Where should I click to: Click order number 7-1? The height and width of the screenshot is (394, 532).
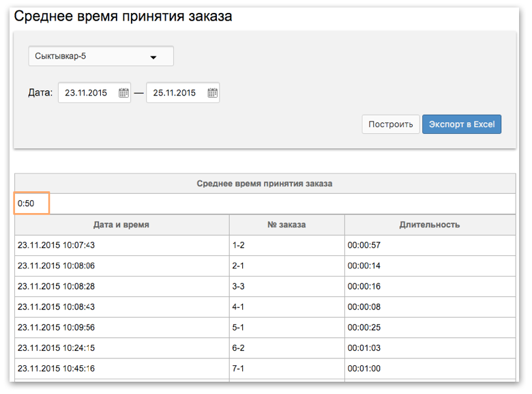[x=238, y=368]
